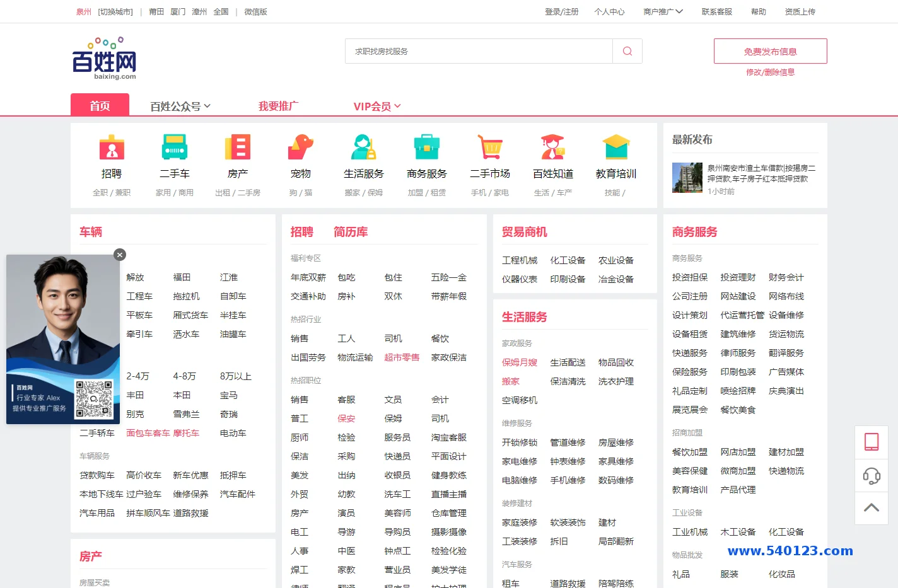The width and height of the screenshot is (898, 588).
Task: Open the 简历库 heading link
Action: click(x=351, y=232)
